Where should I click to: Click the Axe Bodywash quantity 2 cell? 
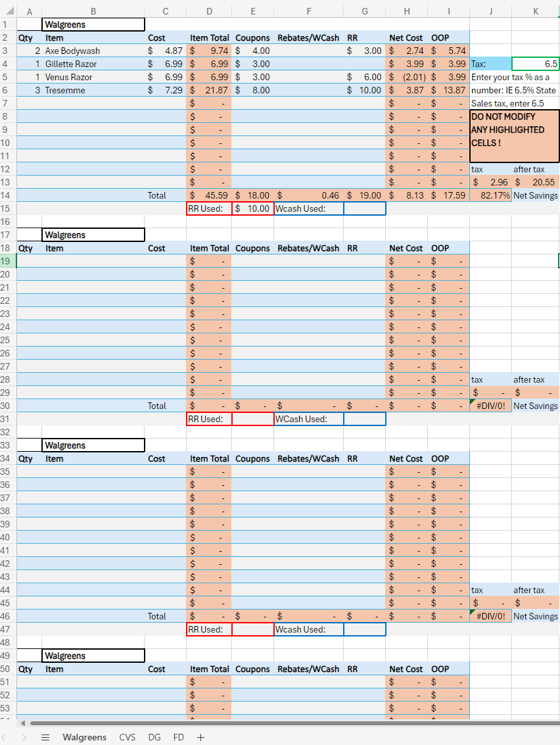pyautogui.click(x=30, y=51)
